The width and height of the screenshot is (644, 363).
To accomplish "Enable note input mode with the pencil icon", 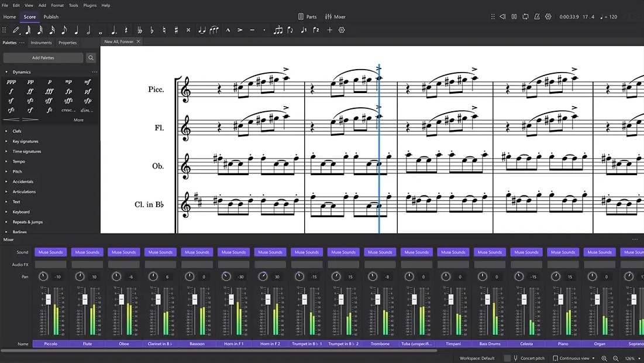I will [16, 30].
